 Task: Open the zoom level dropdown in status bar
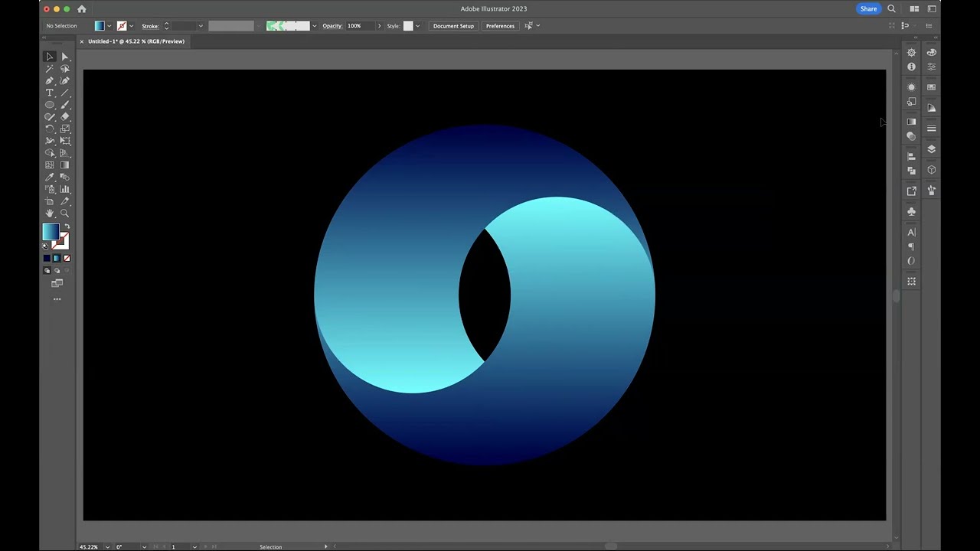[107, 546]
